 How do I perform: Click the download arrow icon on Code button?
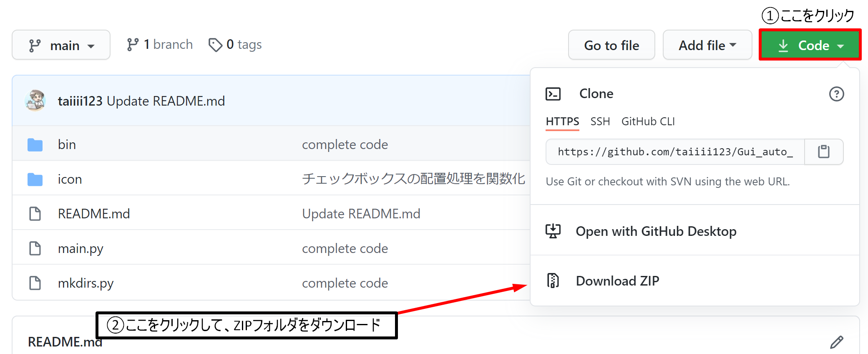point(783,46)
